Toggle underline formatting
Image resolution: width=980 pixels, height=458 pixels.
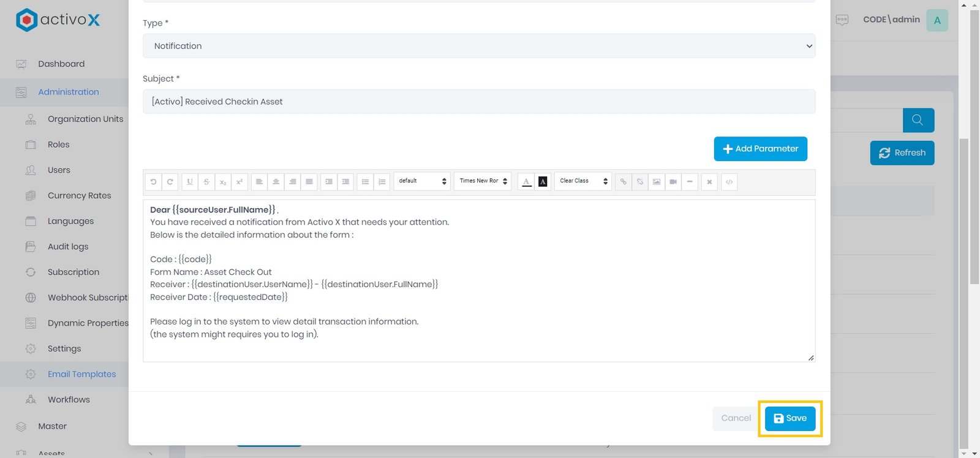(x=190, y=182)
